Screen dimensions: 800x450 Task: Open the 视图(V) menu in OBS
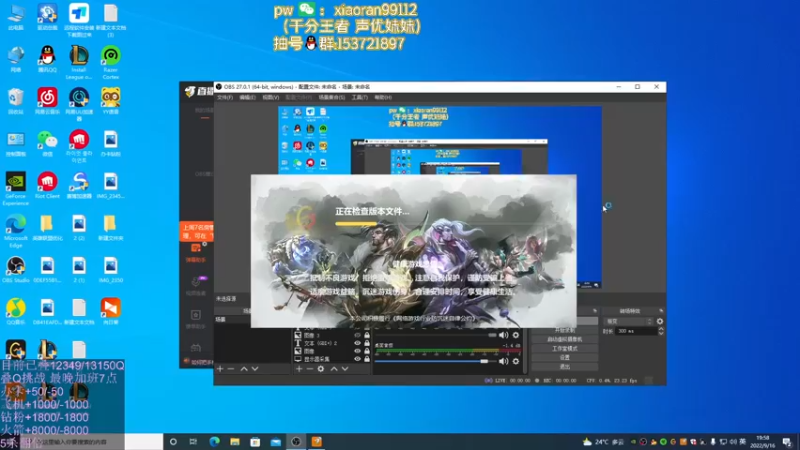pos(270,97)
